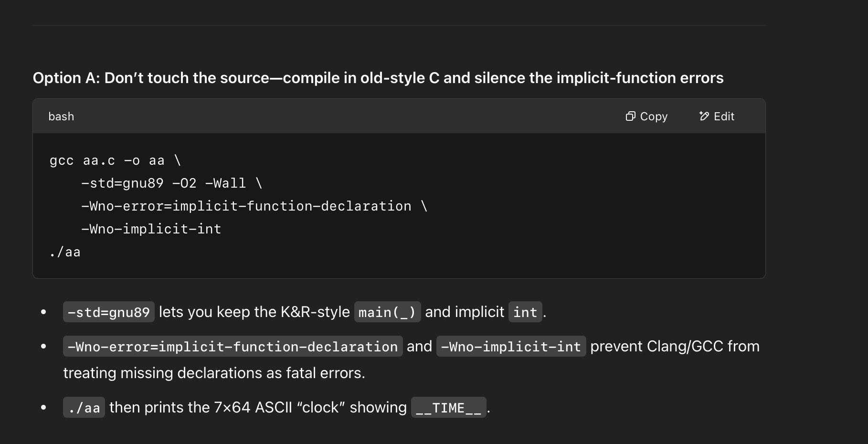Click the Copy button label

(654, 116)
